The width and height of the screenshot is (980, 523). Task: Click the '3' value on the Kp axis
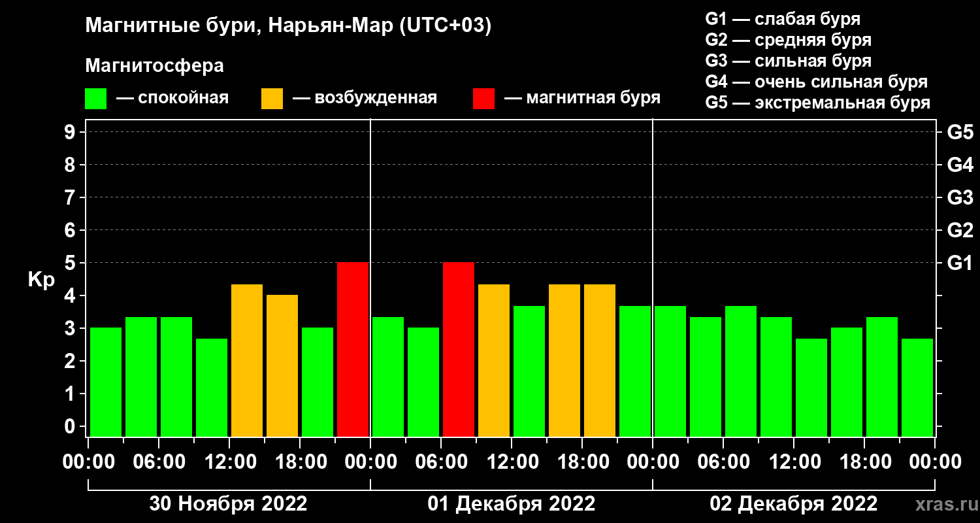point(71,328)
